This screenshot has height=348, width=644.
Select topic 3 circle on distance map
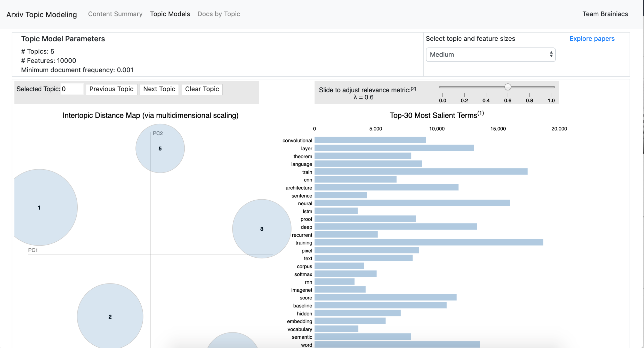coord(262,229)
